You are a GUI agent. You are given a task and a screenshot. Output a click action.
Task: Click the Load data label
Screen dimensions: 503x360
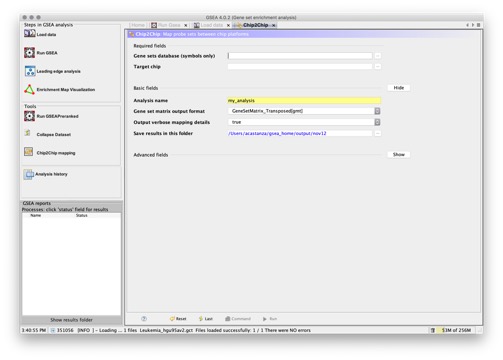[x=46, y=34]
